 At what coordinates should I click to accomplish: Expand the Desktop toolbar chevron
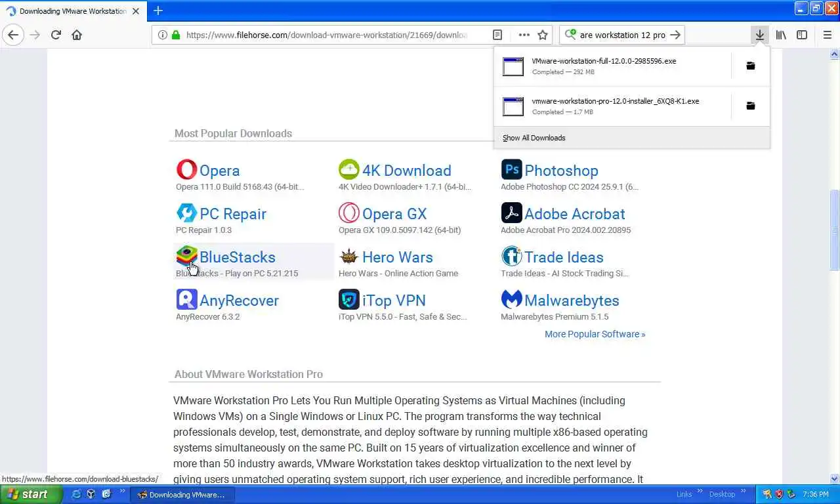point(744,492)
